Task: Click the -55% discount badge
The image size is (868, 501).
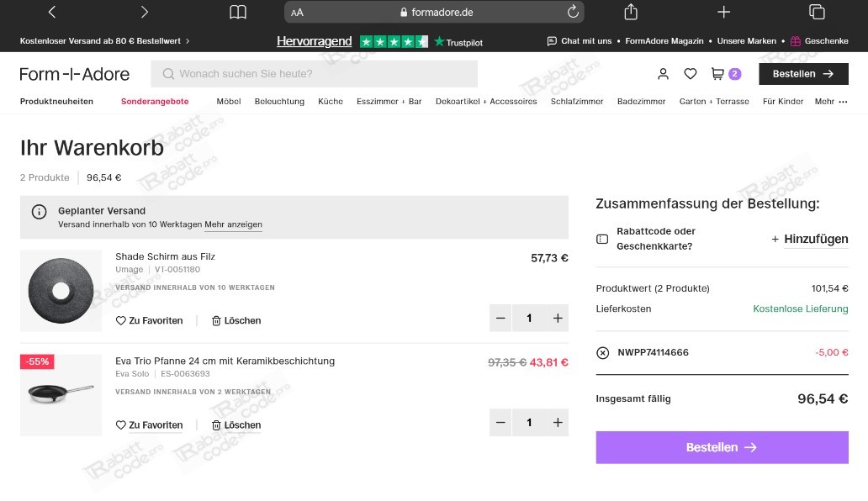Action: (37, 361)
